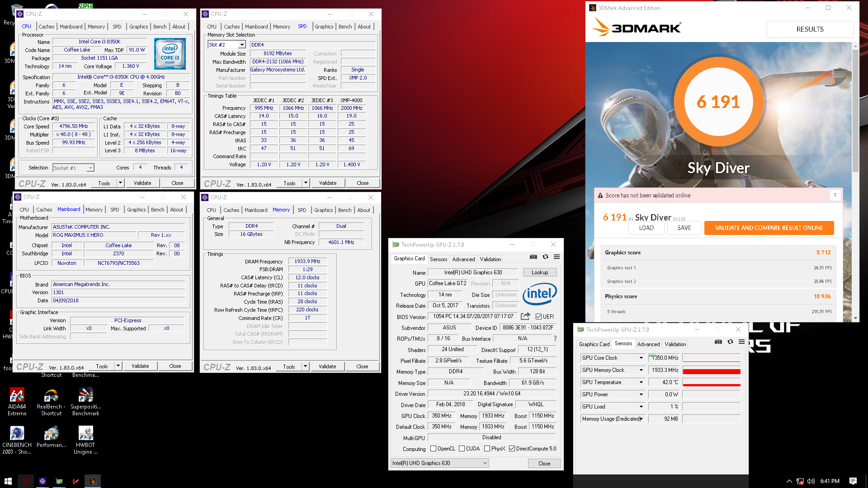Screen dimensions: 868x488
Task: Click the orange 3DMark taskbar icon
Action: (x=93, y=481)
